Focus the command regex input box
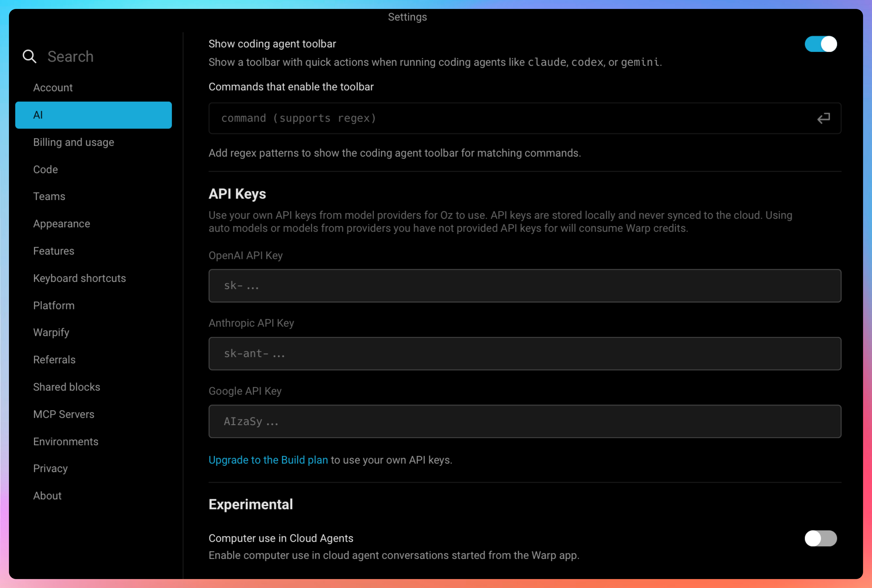 coord(510,119)
